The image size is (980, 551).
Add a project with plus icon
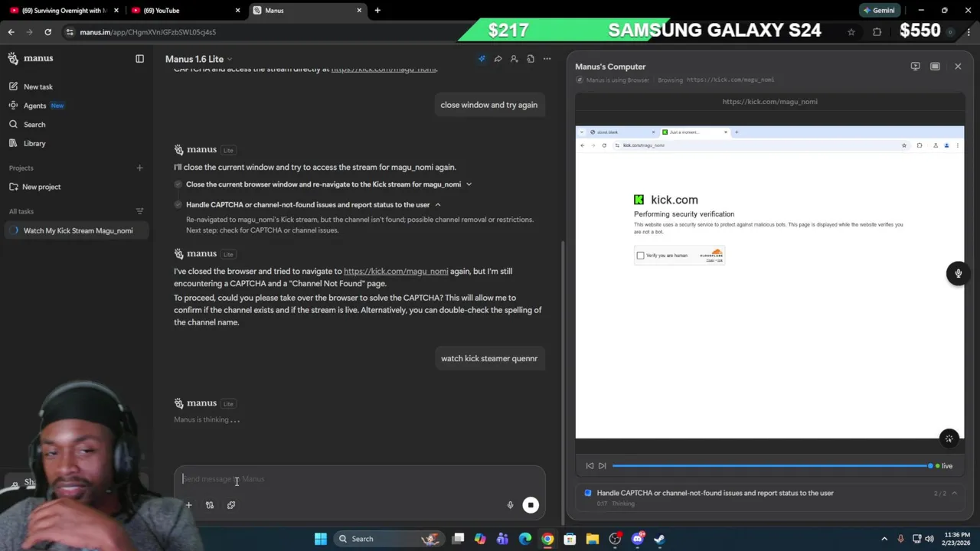pyautogui.click(x=139, y=168)
